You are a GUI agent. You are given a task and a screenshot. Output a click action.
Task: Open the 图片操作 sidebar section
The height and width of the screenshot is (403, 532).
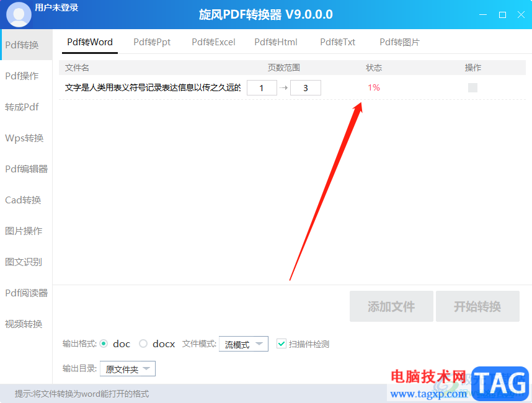click(x=26, y=231)
